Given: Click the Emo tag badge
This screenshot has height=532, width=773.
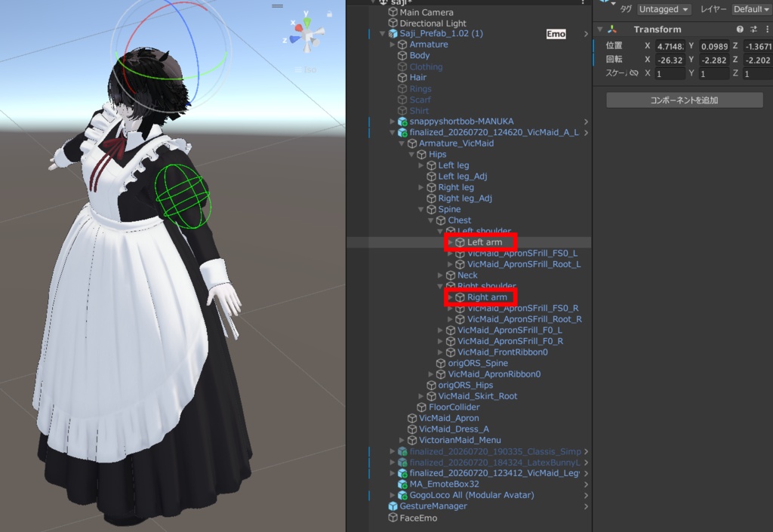Looking at the screenshot, I should tap(556, 34).
